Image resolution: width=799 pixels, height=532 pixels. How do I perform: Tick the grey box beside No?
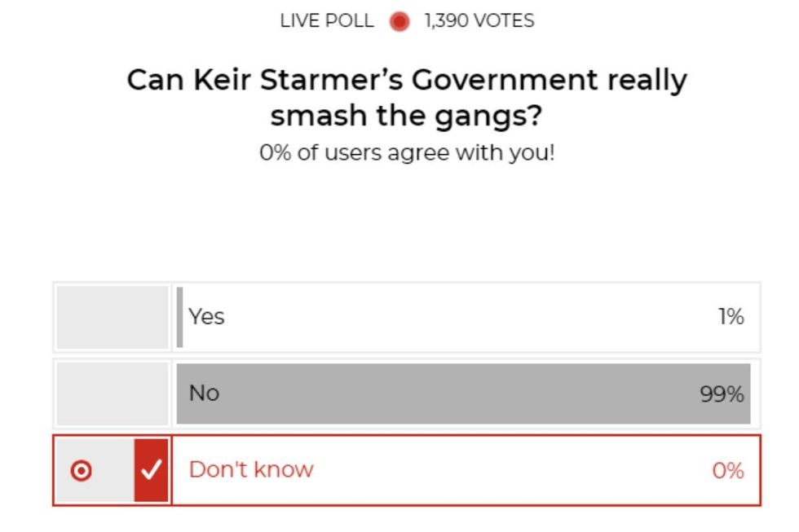113,394
